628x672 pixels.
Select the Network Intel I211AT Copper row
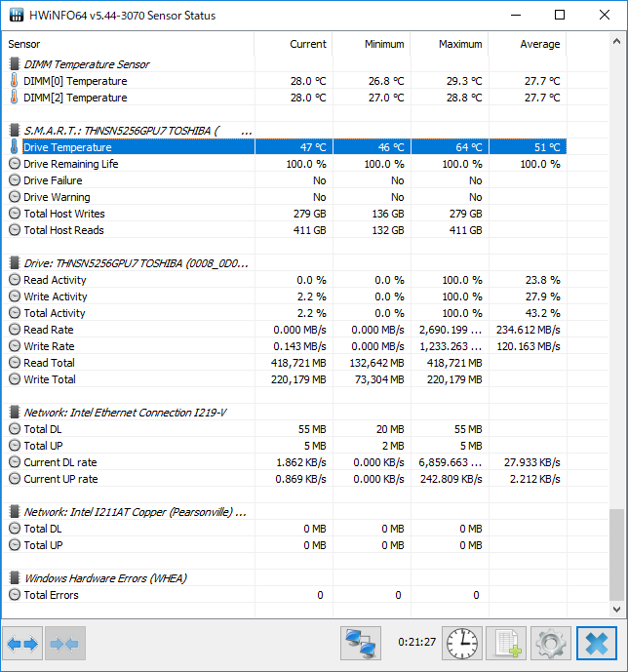135,512
